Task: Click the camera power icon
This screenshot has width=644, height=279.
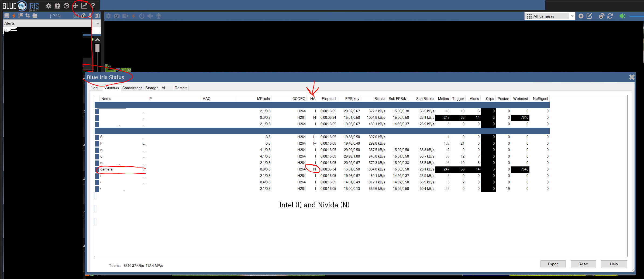Action: pyautogui.click(x=142, y=16)
